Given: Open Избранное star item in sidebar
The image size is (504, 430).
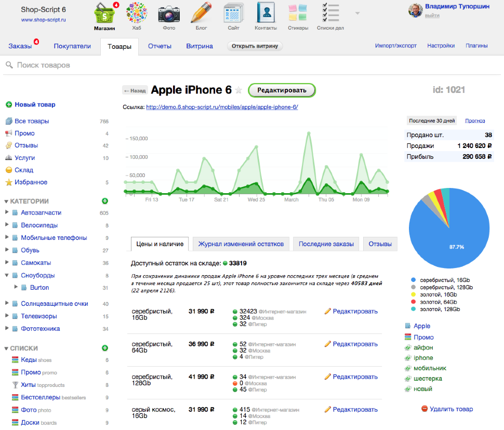Looking at the screenshot, I should pos(31,182).
